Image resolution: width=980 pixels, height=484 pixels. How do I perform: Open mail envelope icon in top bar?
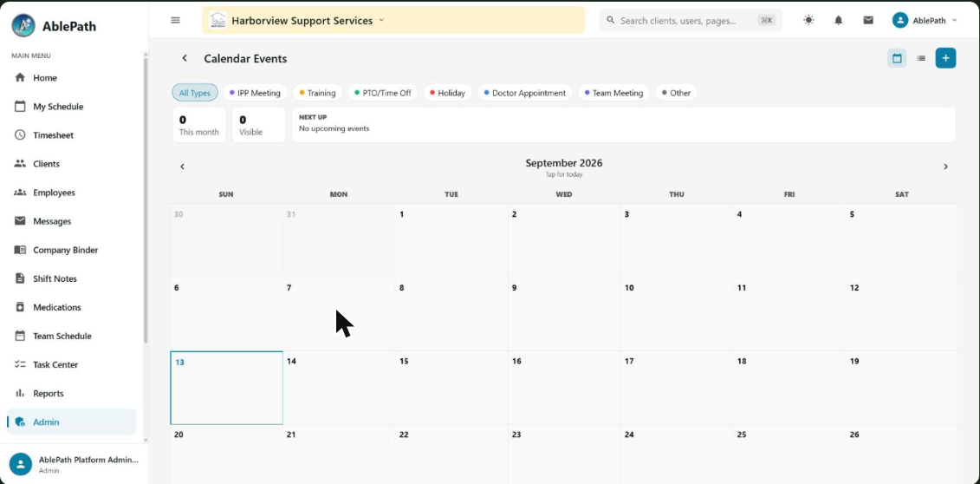click(x=868, y=20)
